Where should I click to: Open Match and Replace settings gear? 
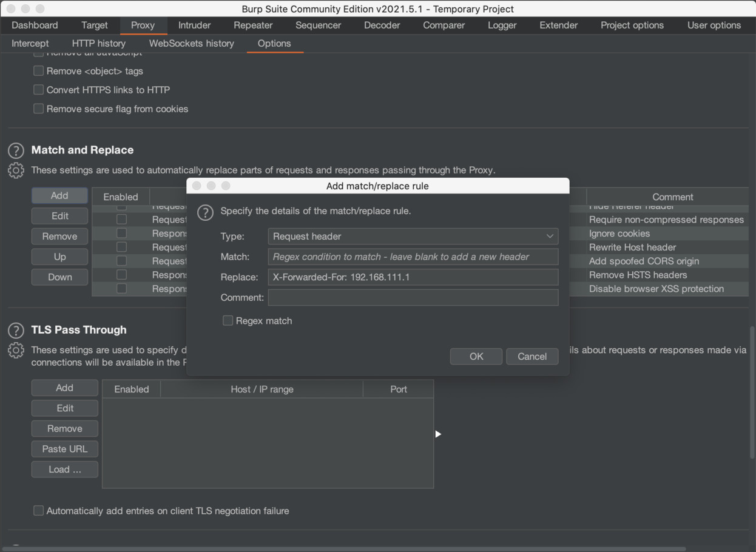click(16, 170)
